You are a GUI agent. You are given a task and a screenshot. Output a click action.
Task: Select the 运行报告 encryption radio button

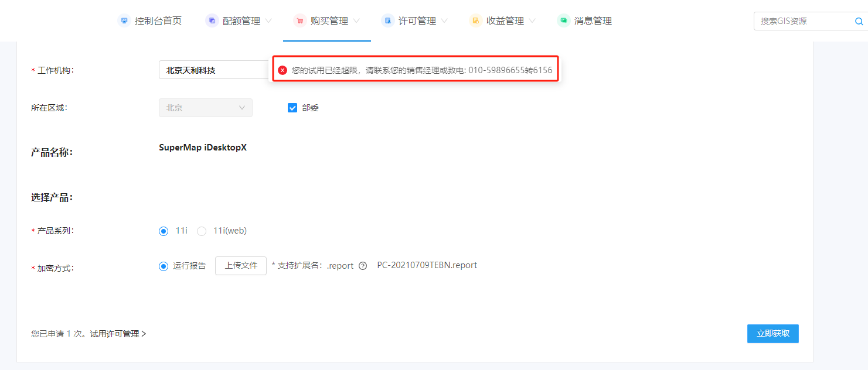(x=164, y=266)
